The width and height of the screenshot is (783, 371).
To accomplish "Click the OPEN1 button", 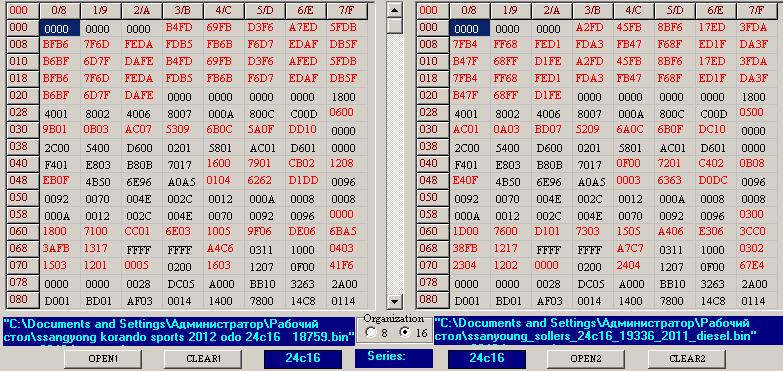I will coord(103,359).
